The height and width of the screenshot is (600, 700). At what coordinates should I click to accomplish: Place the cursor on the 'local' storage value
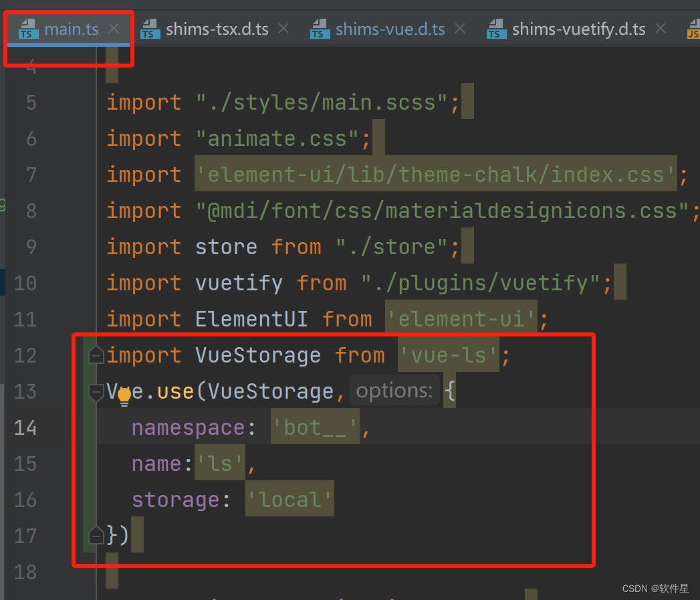289,499
